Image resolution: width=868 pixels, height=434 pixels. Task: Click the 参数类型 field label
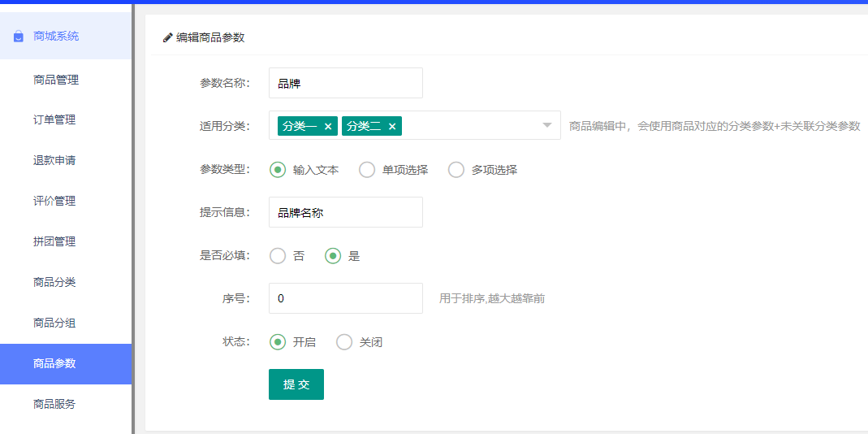point(225,170)
